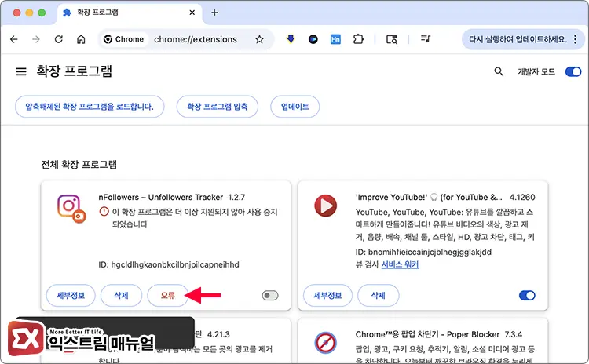
Task: Open the hamburger main menu
Action: click(x=21, y=71)
